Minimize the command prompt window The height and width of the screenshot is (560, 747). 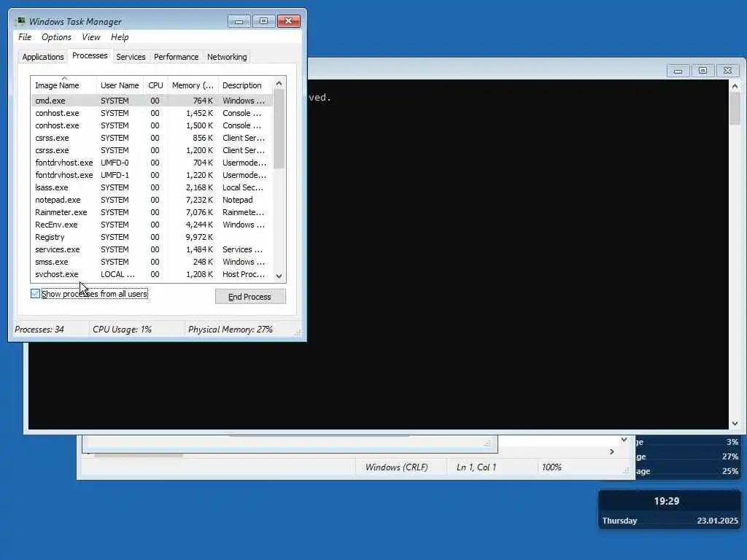[678, 71]
